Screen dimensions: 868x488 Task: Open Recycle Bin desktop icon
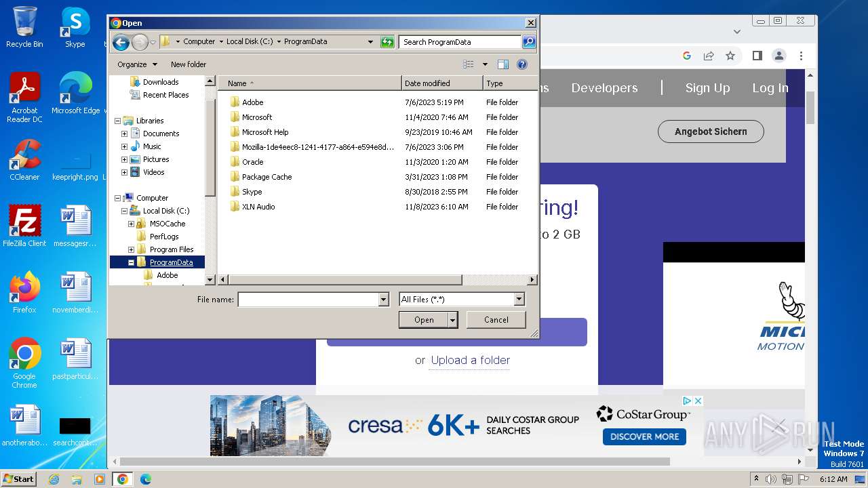(x=24, y=27)
